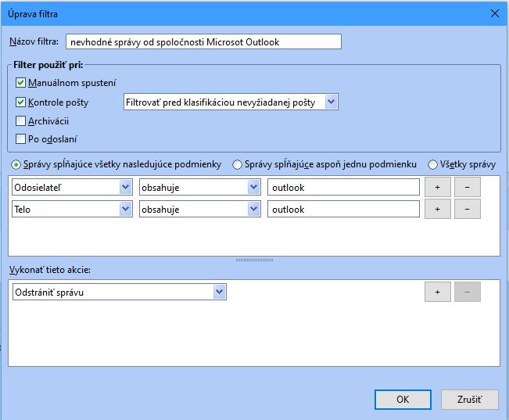Viewport: 509px width, 420px height.
Task: Click the OK button
Action: tap(403, 399)
